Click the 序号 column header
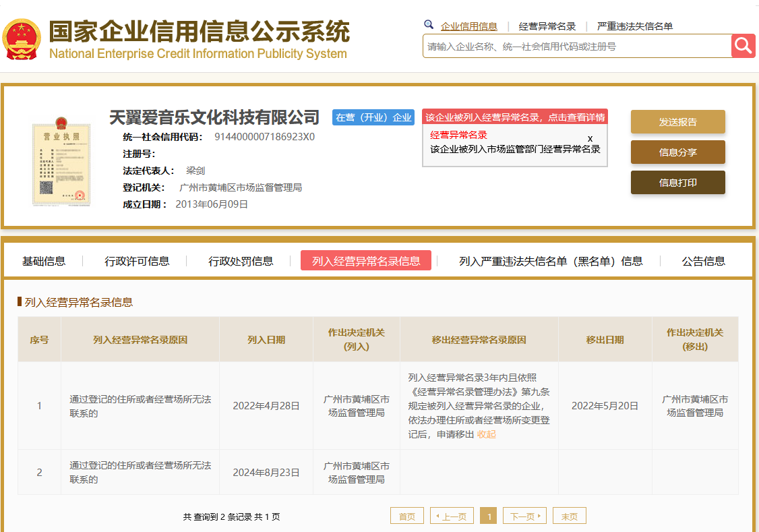 (39, 340)
